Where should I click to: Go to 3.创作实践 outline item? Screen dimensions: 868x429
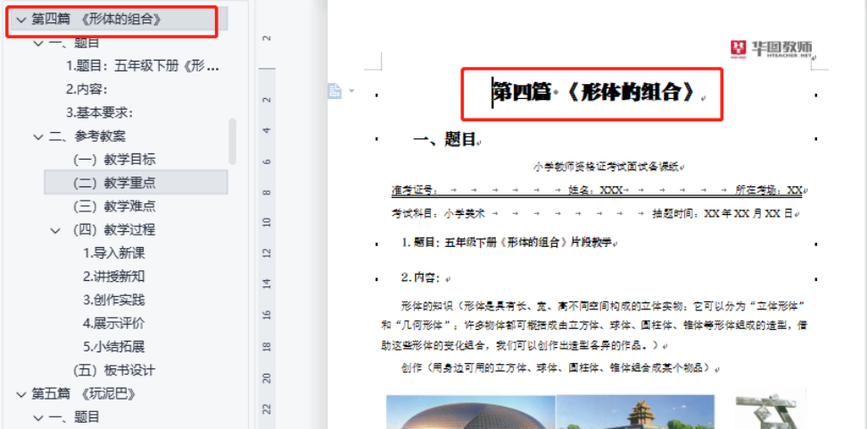[x=113, y=300]
